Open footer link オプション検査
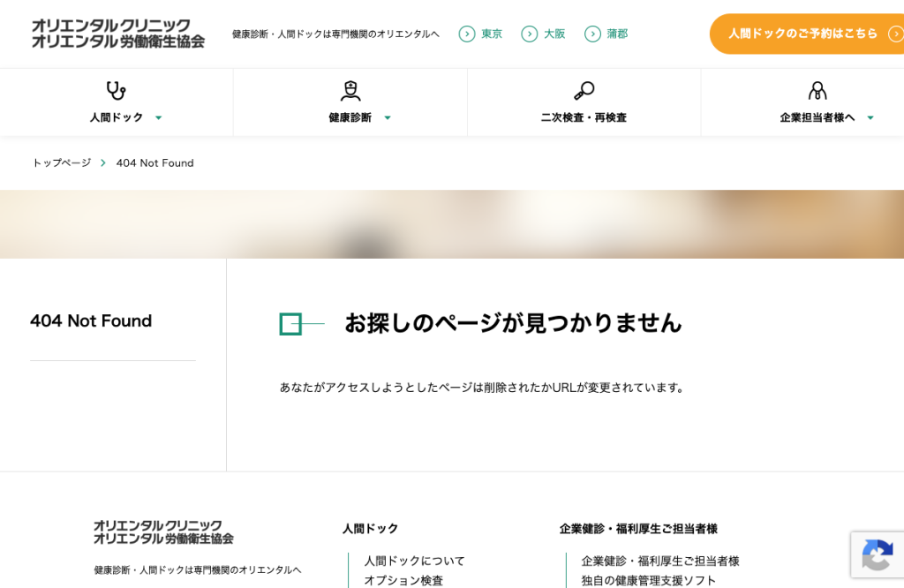This screenshot has height=588, width=904. tap(403, 581)
